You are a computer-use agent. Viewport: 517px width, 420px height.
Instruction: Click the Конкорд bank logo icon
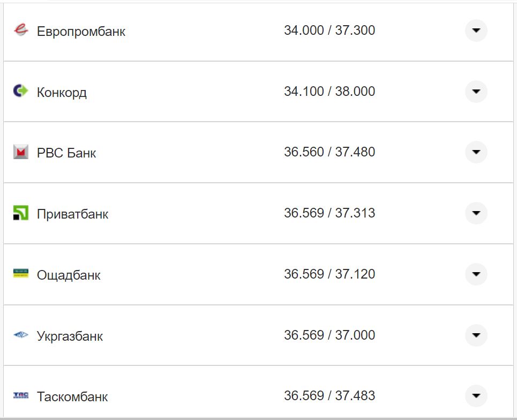pyautogui.click(x=20, y=92)
